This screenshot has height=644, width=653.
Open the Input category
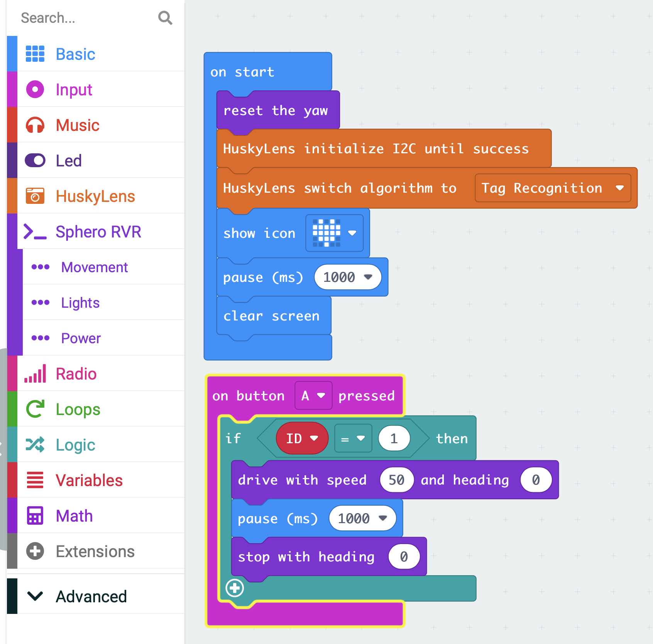click(96, 90)
